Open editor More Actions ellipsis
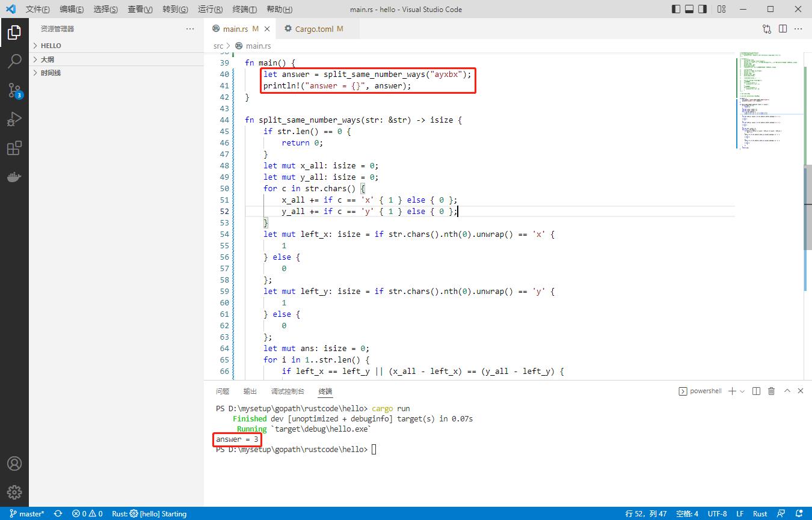Viewport: 812px width, 520px height. 798,29
